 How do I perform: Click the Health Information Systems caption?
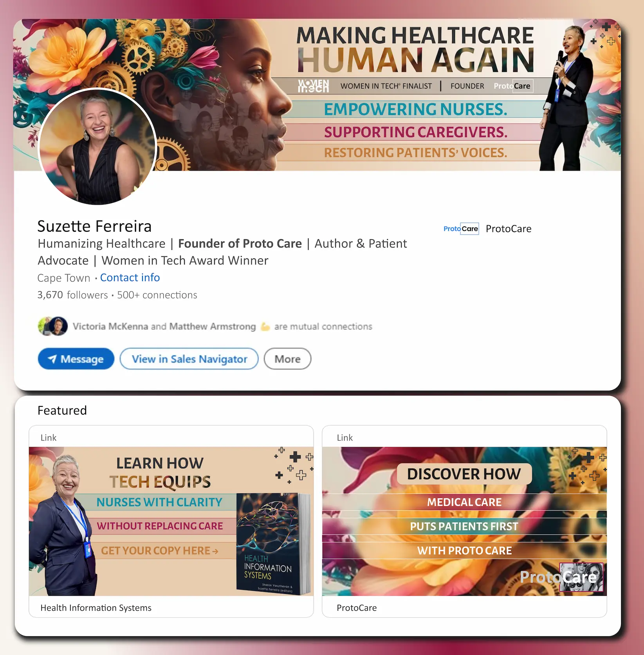coord(96,608)
